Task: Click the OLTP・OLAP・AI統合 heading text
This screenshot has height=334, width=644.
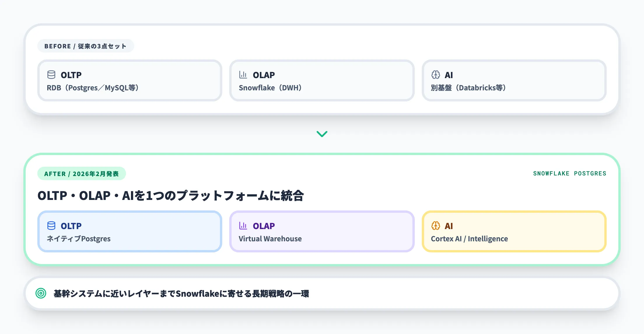Action: (x=171, y=196)
